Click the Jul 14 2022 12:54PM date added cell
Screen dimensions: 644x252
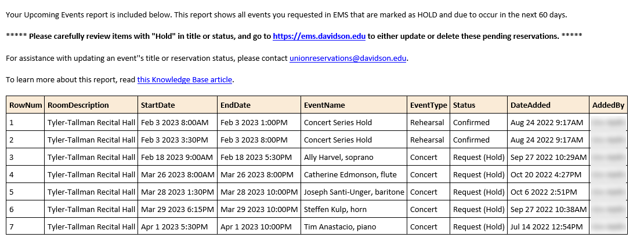548,227
